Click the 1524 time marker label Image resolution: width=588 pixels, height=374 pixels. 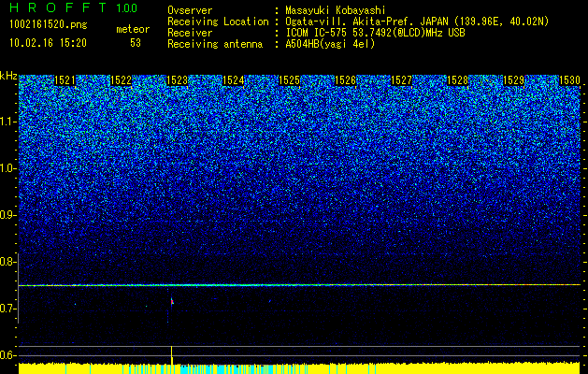pos(234,80)
